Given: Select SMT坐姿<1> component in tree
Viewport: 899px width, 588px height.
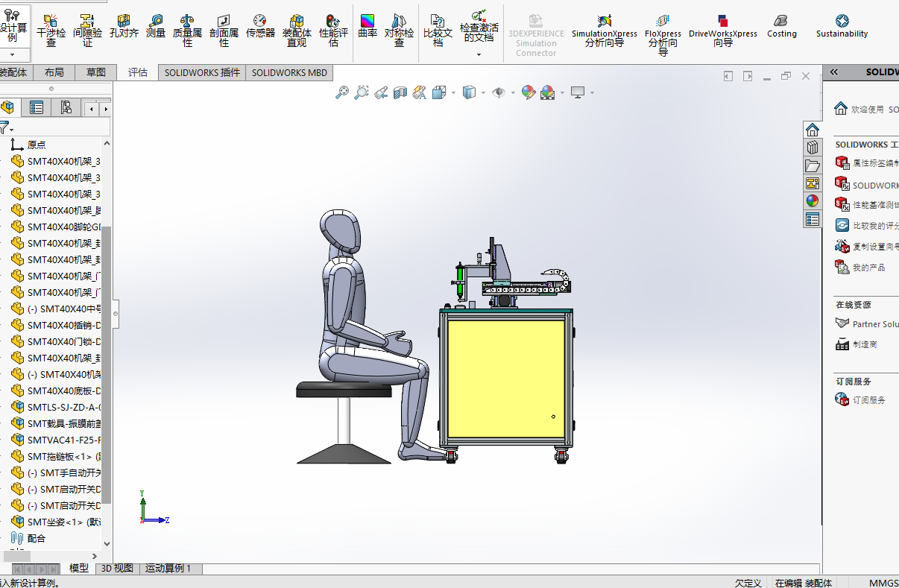Looking at the screenshot, I should click(63, 522).
